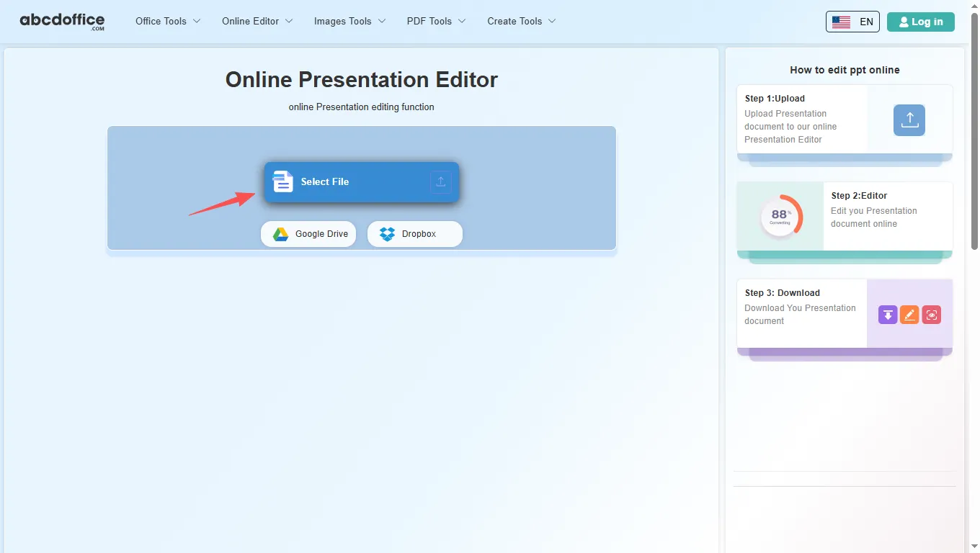This screenshot has width=980, height=553.
Task: Click the Online Presentation Editor title
Action: point(362,79)
